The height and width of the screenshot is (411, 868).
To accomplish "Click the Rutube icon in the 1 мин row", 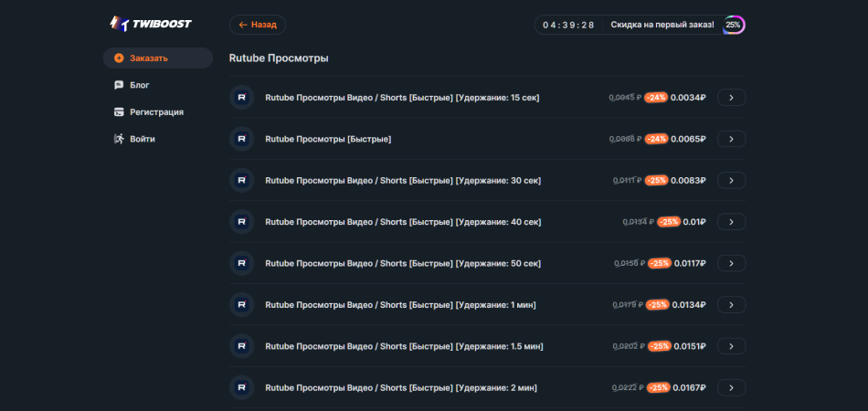I will click(x=242, y=305).
